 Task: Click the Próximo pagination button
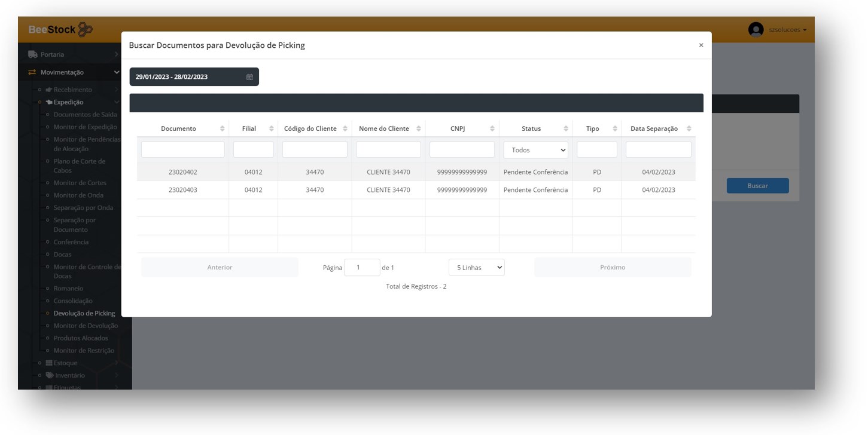pos(612,268)
